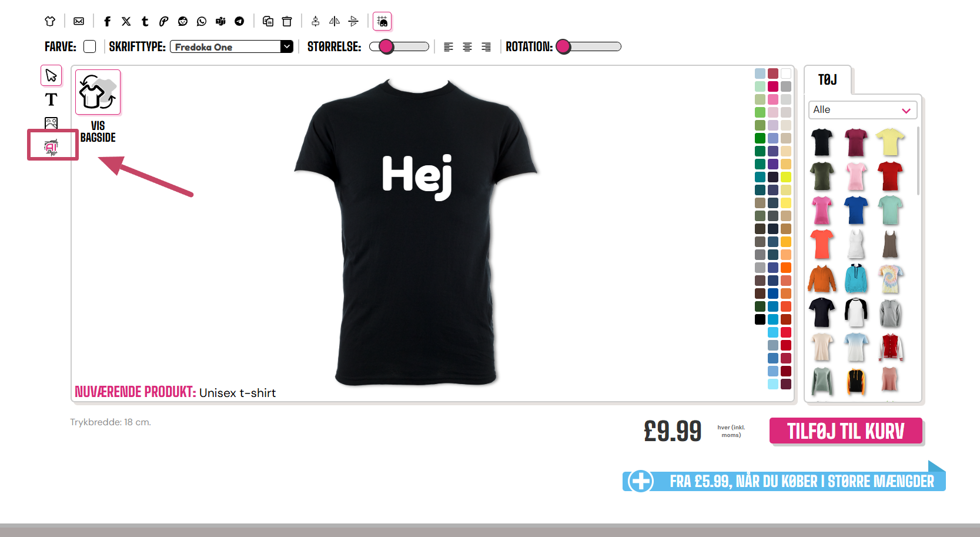Open the TØJ tab

[828, 80]
